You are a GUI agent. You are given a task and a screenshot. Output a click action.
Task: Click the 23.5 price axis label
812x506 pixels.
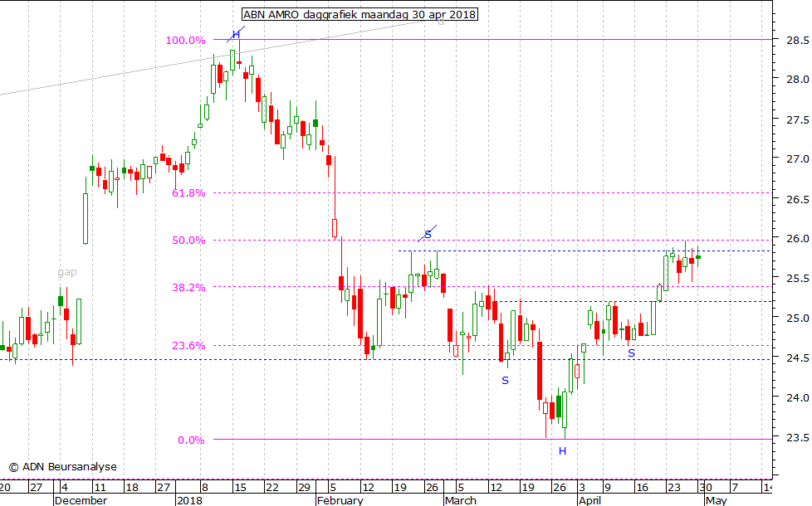[798, 438]
